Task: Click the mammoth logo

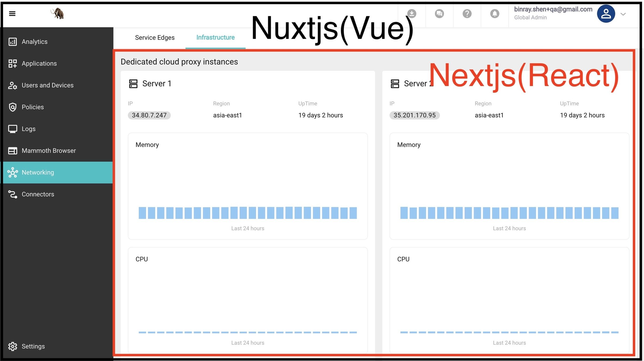Action: (x=57, y=13)
